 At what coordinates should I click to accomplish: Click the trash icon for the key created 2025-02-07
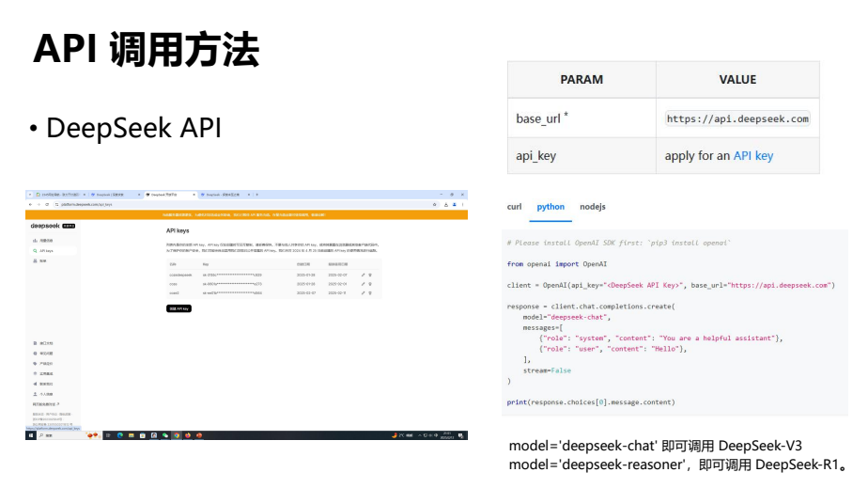(x=370, y=293)
